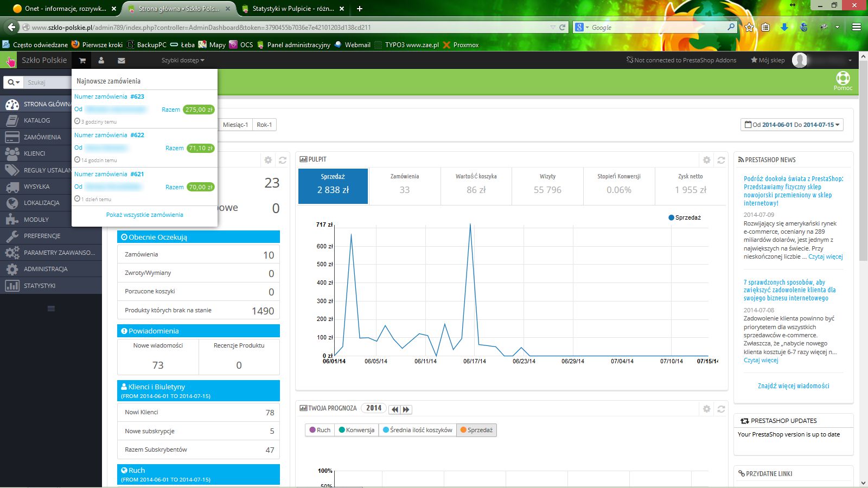Click the Moduły puzzle icon
The image size is (868, 488).
pos(12,220)
